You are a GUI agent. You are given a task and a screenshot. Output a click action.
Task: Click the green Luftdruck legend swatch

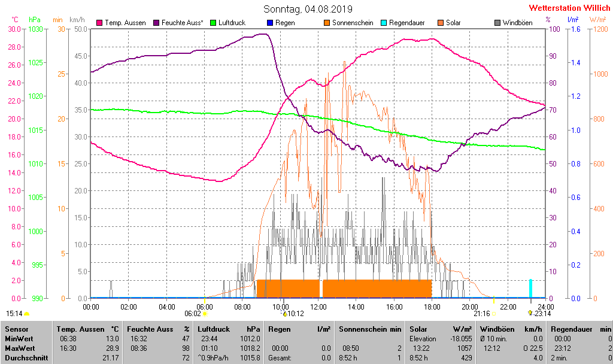coord(213,23)
